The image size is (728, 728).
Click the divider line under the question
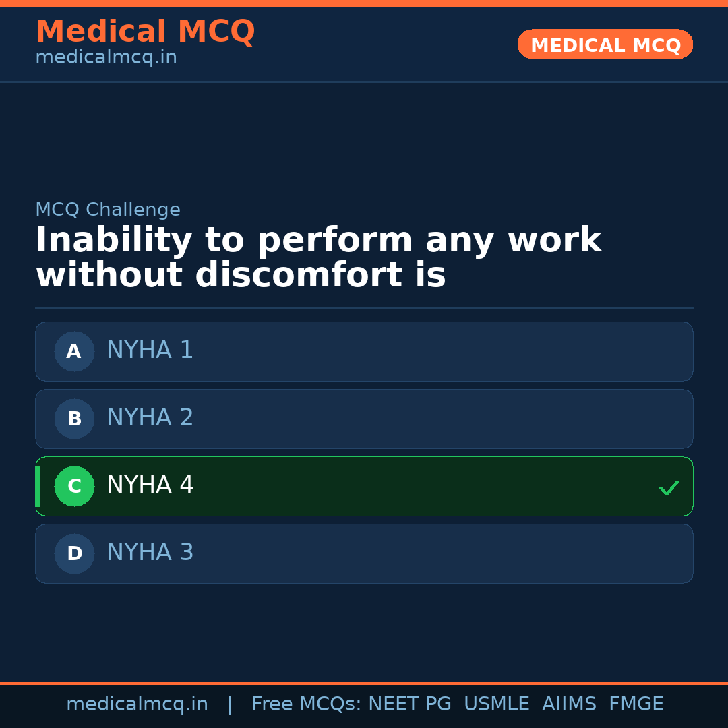click(364, 307)
